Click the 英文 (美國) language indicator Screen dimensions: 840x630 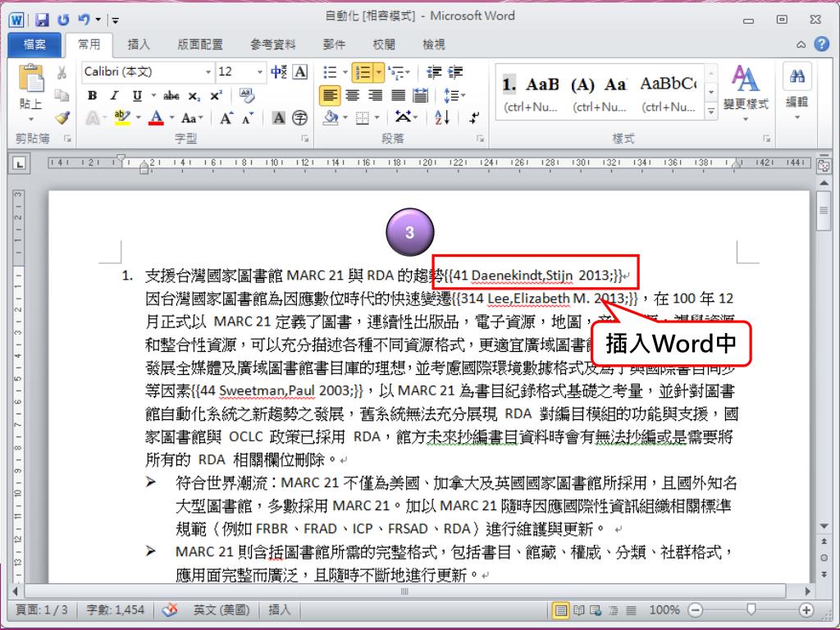coord(221,610)
